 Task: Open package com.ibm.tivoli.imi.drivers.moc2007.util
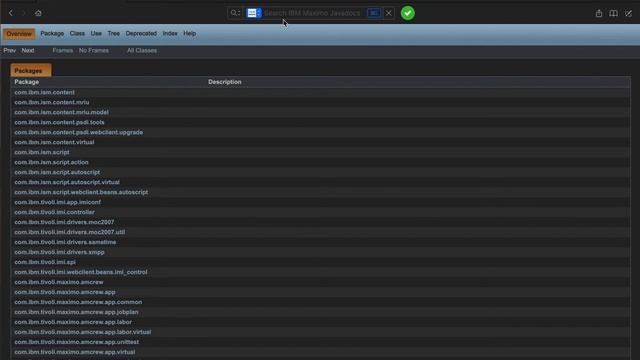(x=70, y=232)
